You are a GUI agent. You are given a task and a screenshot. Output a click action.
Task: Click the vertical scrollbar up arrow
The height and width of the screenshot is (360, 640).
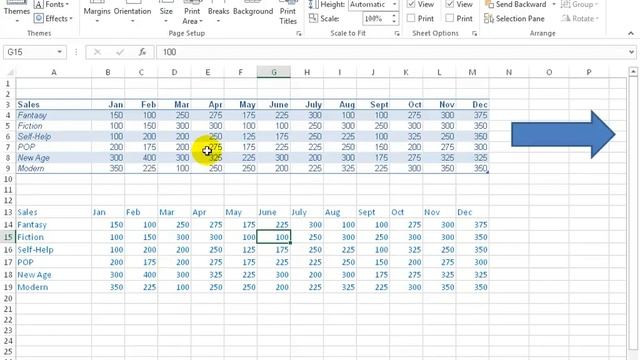[633, 71]
